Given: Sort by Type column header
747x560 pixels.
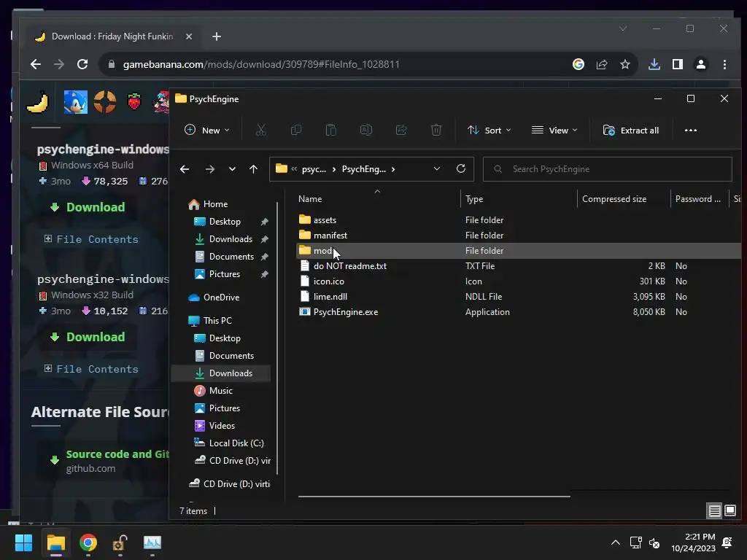Looking at the screenshot, I should (474, 199).
